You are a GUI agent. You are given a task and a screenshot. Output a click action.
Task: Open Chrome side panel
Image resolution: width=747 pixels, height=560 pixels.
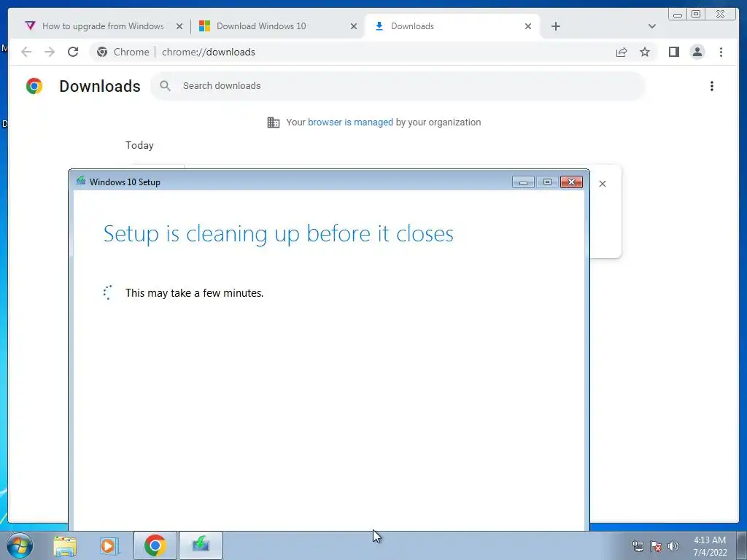[673, 52]
